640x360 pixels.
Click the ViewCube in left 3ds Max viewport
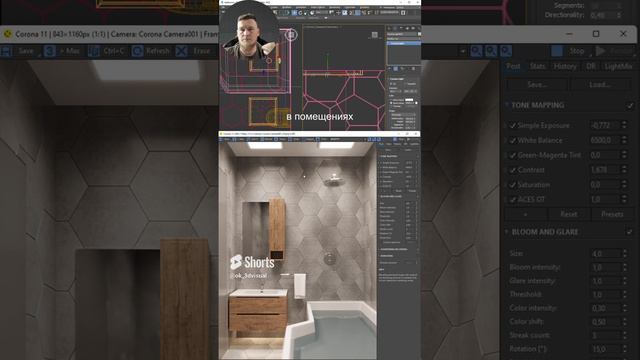291,35
